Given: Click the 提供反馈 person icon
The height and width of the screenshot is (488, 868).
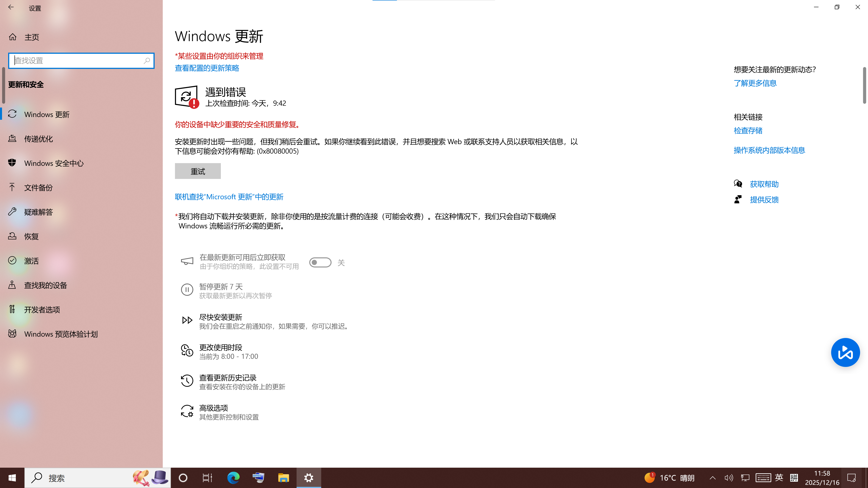Looking at the screenshot, I should [738, 199].
